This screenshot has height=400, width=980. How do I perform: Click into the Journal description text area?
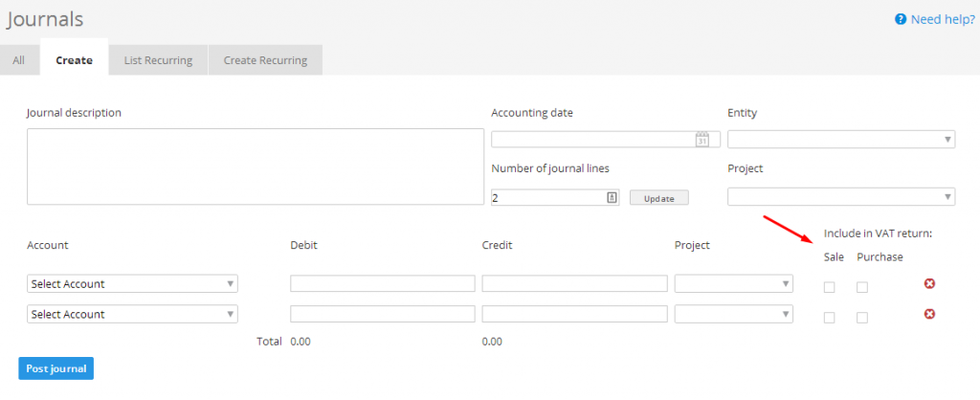tap(255, 166)
